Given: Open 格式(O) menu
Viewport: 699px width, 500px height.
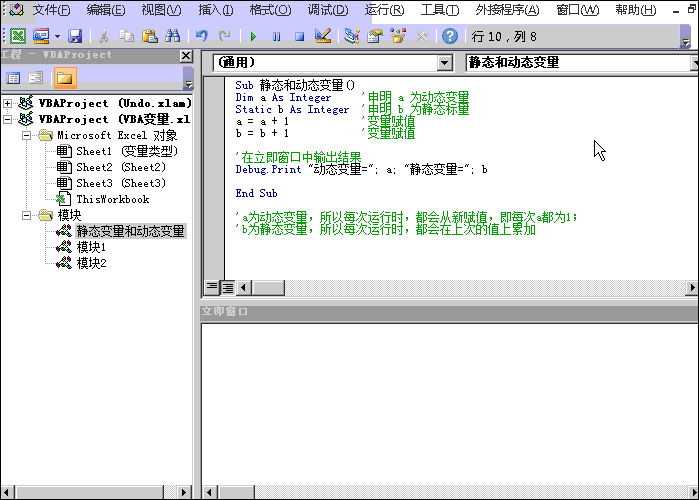Looking at the screenshot, I should [x=270, y=10].
